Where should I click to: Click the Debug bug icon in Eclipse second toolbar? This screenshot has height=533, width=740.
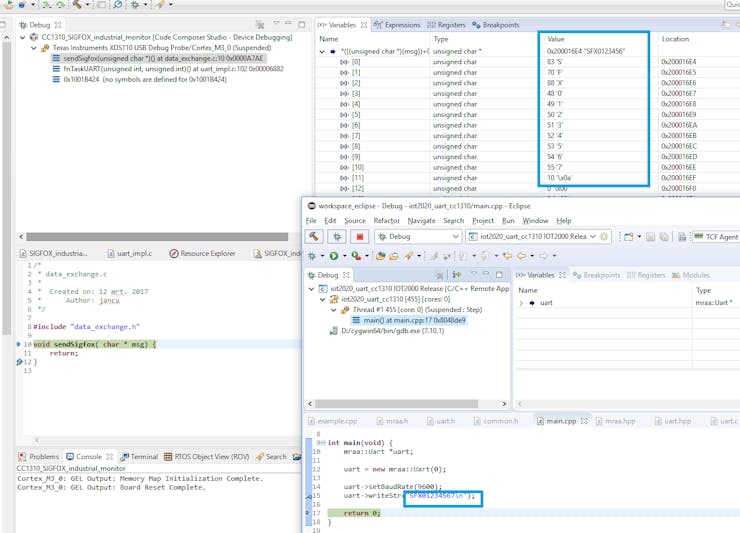click(x=312, y=256)
